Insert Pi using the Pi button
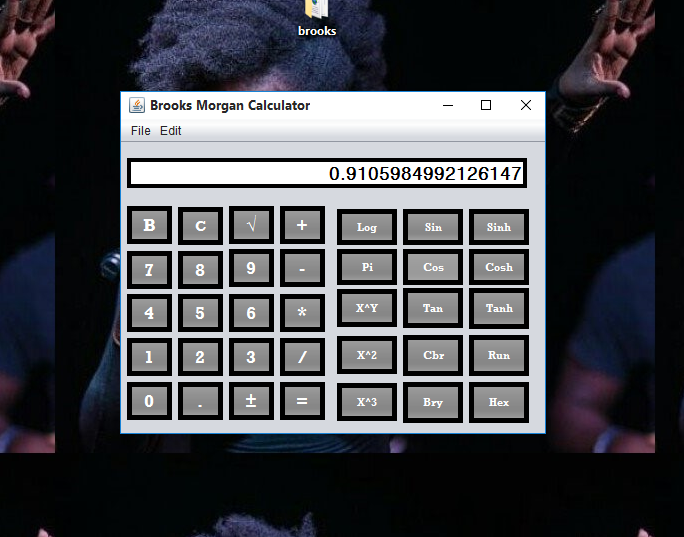This screenshot has width=684, height=537. [367, 267]
